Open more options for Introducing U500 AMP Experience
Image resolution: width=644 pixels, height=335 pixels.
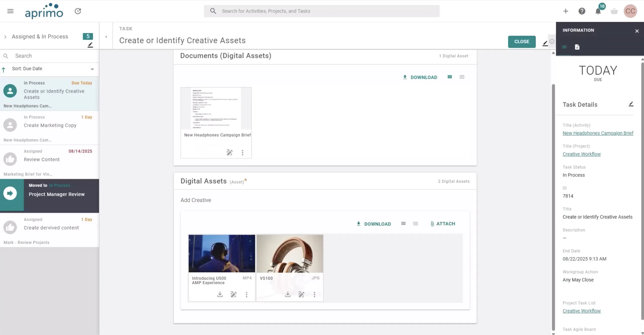(246, 295)
